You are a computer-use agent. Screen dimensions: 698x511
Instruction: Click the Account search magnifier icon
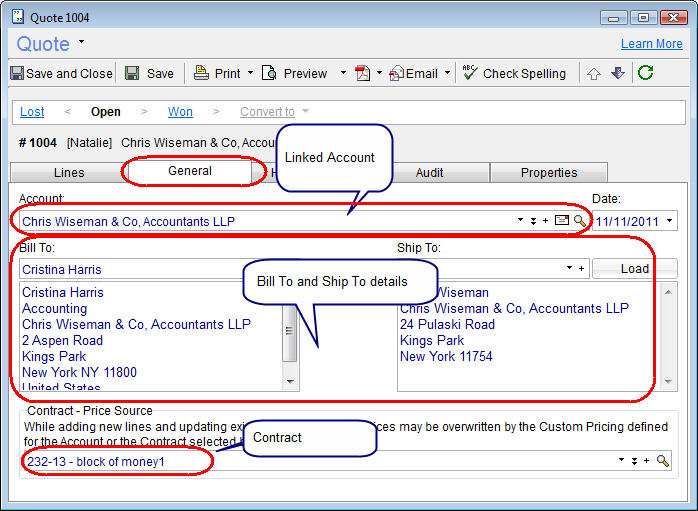coord(579,221)
